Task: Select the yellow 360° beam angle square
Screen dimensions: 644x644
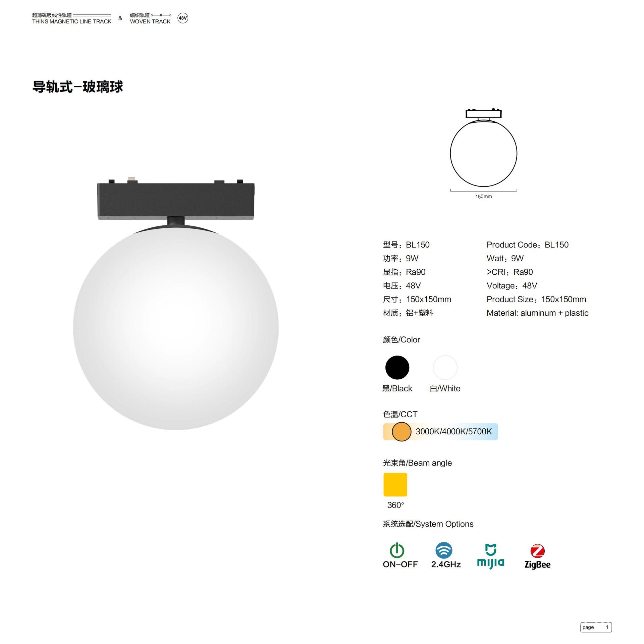Action: coord(395,484)
